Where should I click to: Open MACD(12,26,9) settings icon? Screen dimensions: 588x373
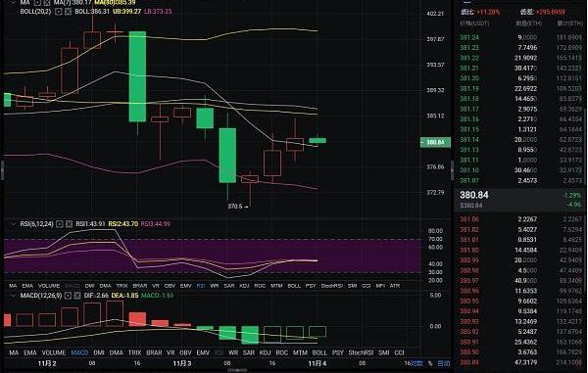coord(68,296)
